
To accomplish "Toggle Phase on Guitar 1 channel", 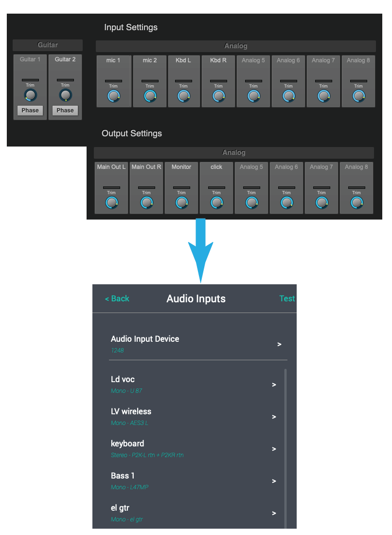I will tap(30, 111).
